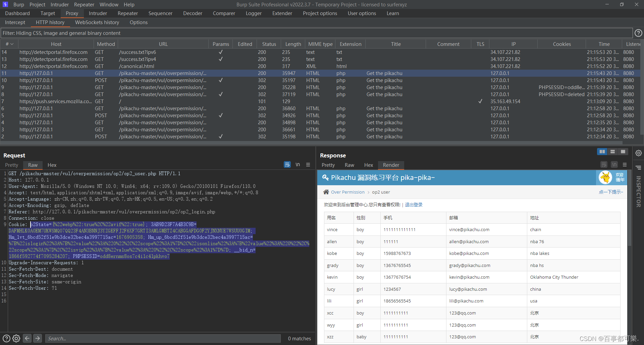644x345 pixels.
Task: Open Inspector settings gear icon
Action: [638, 153]
